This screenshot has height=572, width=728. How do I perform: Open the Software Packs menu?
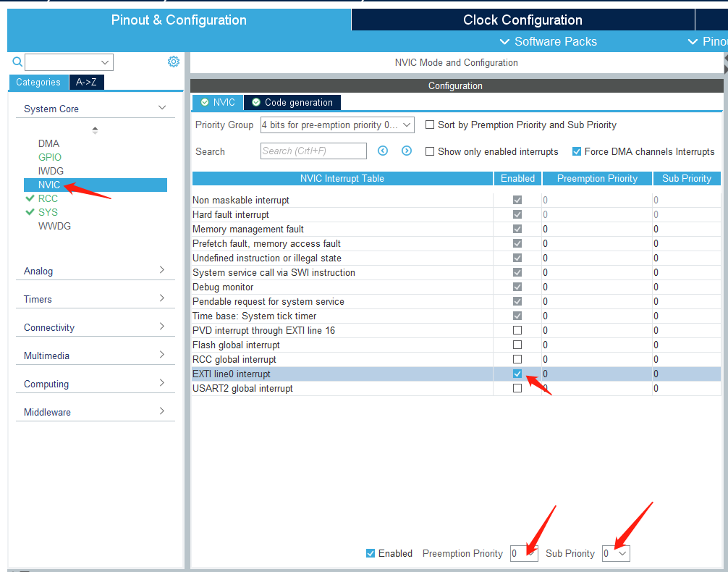coord(548,41)
